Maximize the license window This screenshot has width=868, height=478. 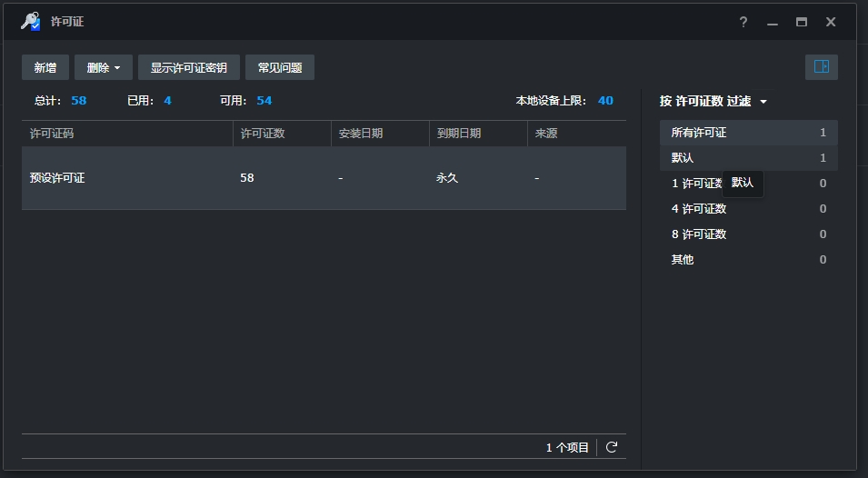click(x=801, y=22)
